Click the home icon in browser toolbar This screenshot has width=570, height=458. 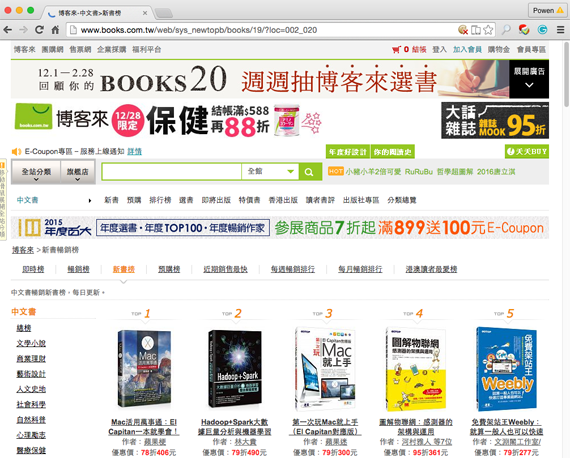tap(55, 30)
